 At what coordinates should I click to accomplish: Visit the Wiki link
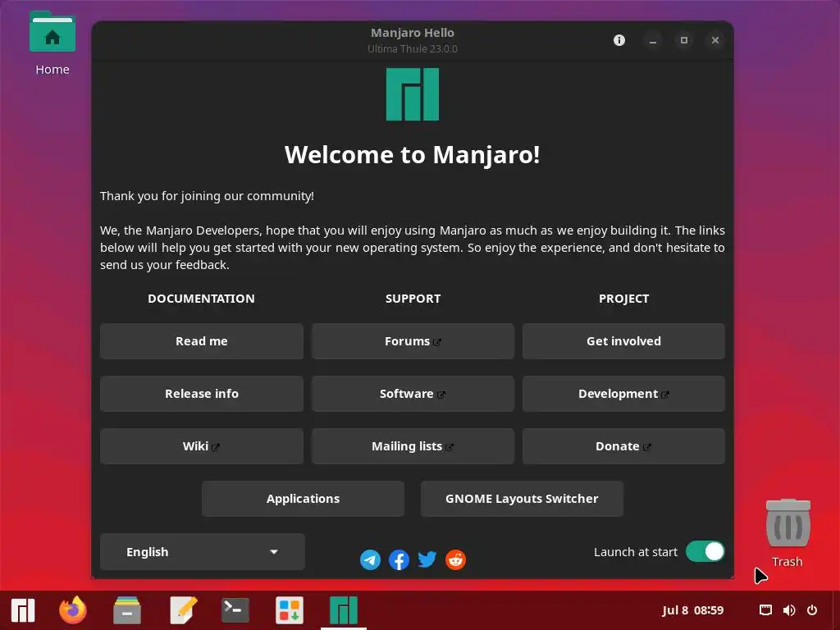click(202, 446)
